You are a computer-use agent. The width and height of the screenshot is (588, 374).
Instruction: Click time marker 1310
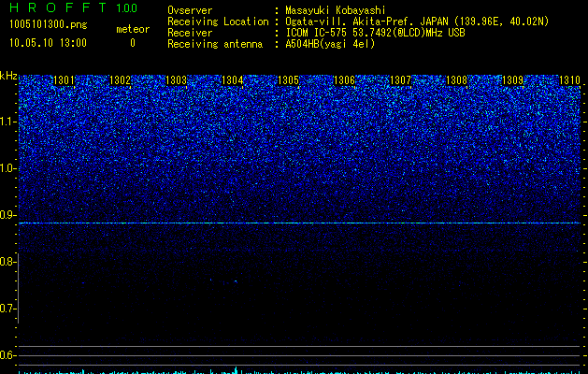coord(569,79)
